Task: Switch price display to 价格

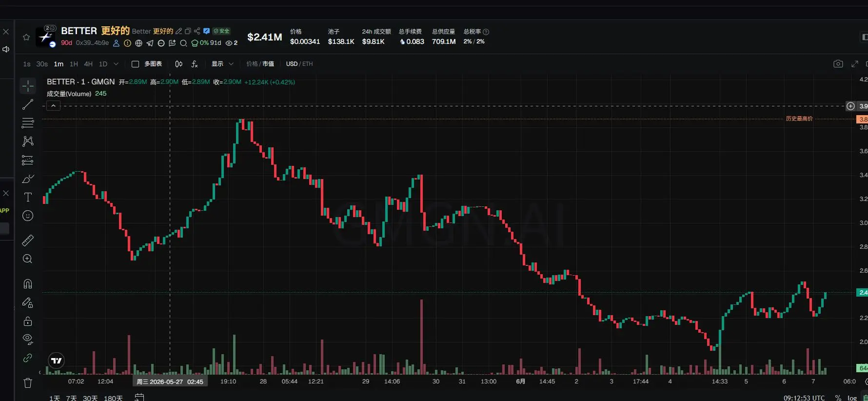Action: pos(252,64)
